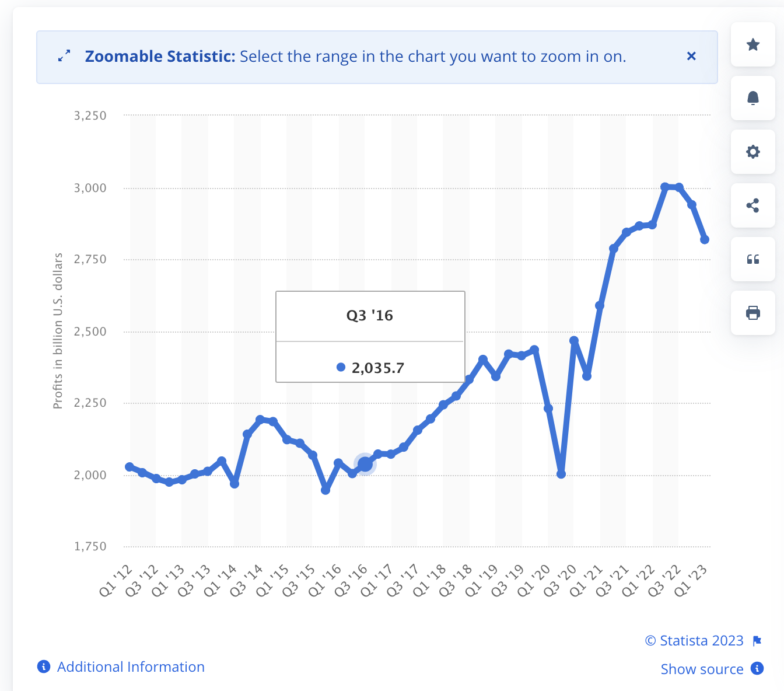Click the Q3 '16 tooltip box
784x691 pixels.
point(370,337)
